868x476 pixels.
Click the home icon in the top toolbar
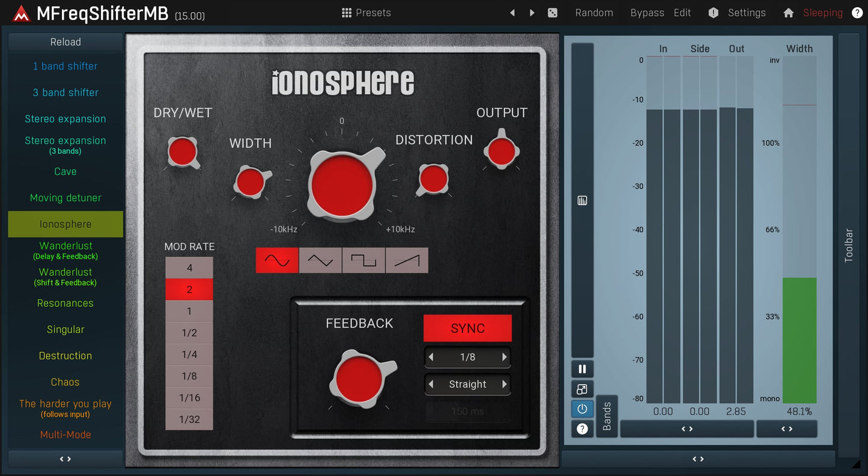788,12
